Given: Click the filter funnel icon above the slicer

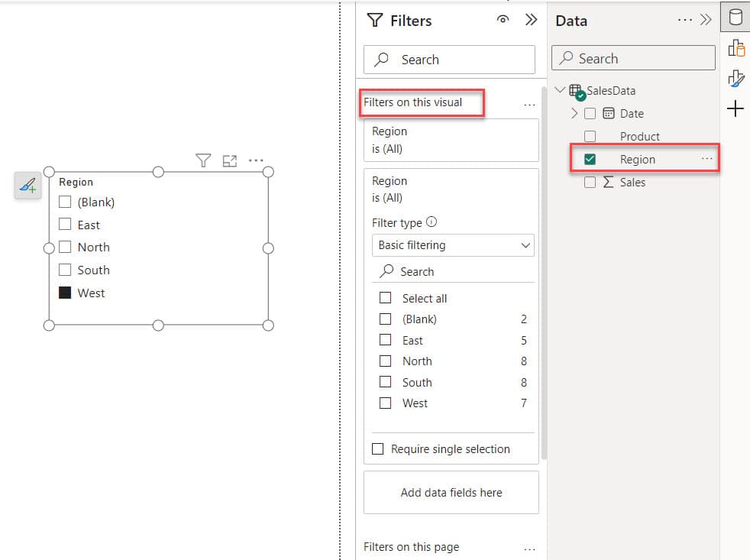Looking at the screenshot, I should coord(203,160).
